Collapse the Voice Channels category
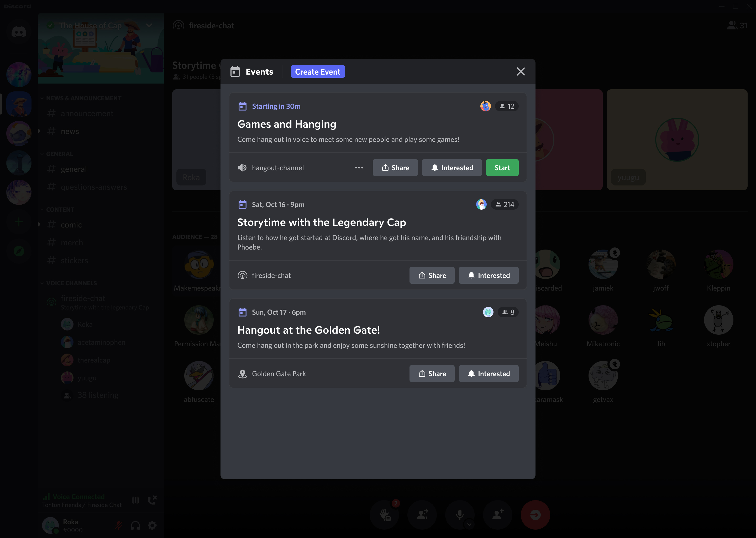 click(71, 283)
